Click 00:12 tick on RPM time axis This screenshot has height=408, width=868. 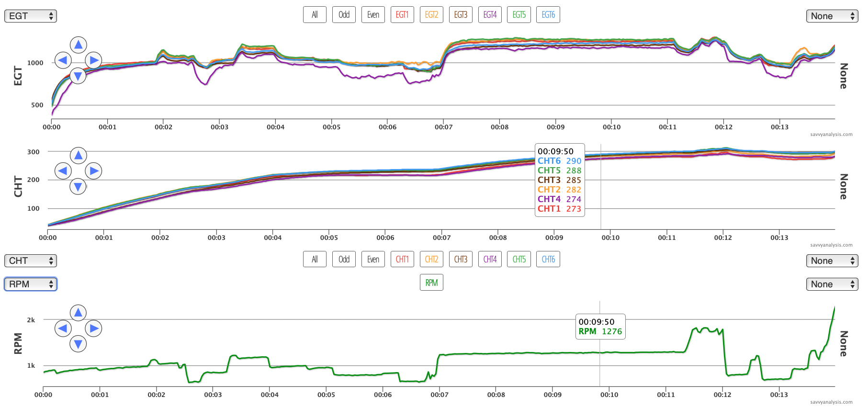pyautogui.click(x=722, y=395)
